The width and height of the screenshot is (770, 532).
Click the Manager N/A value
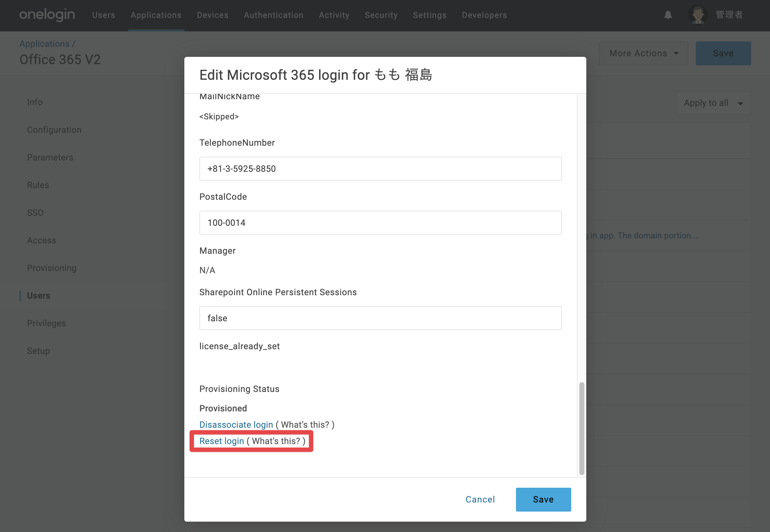point(207,270)
